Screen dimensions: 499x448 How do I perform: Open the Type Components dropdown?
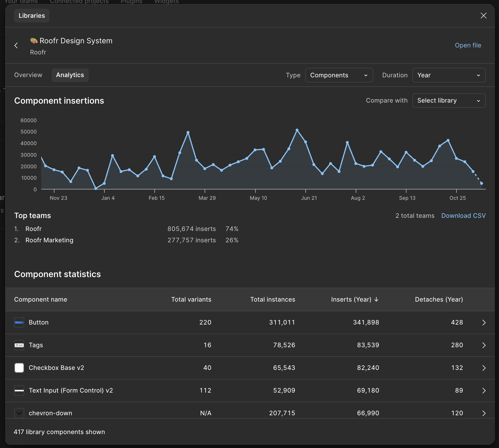(339, 75)
